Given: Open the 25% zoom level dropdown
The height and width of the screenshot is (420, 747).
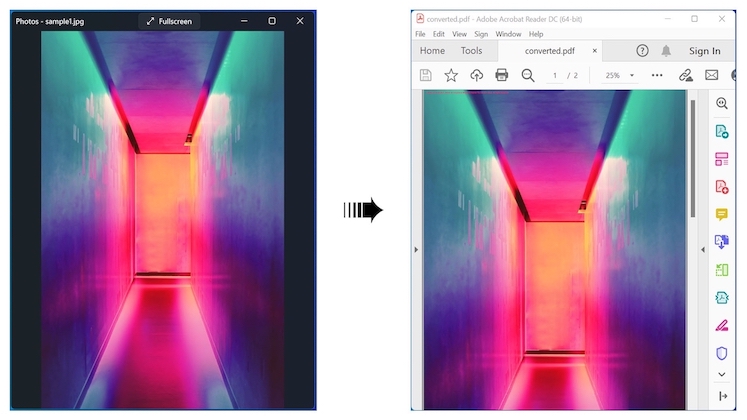Looking at the screenshot, I should coord(618,75).
